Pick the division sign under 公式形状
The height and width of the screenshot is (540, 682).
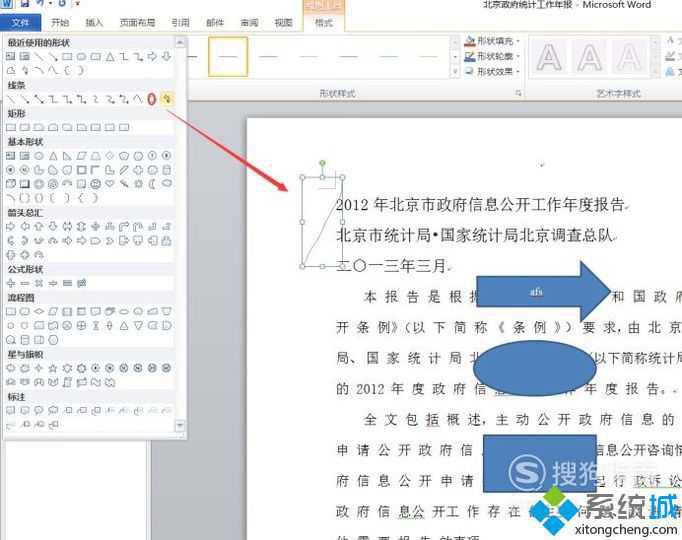coord(53,283)
